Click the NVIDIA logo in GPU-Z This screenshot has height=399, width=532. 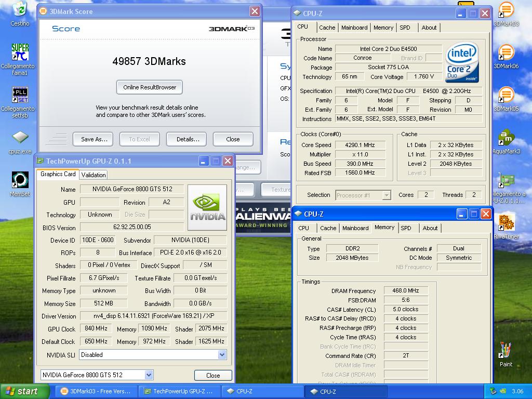tap(207, 207)
